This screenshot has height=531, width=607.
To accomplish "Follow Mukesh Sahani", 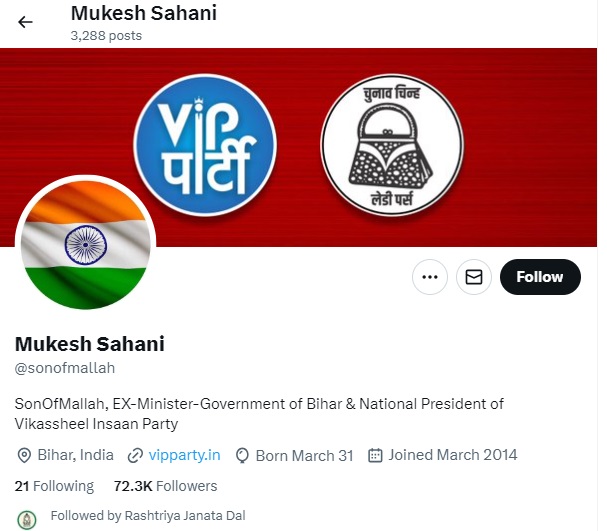I will (x=540, y=277).
